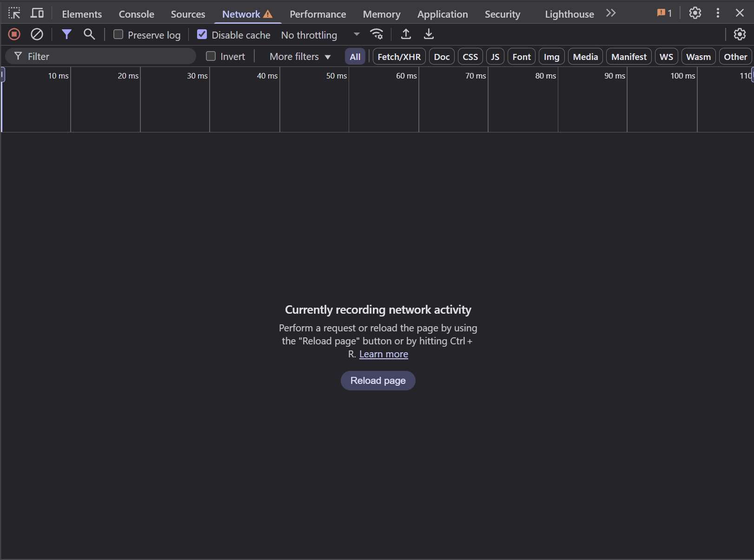Toggle the filter funnel icon
This screenshot has width=754, height=560.
point(66,34)
